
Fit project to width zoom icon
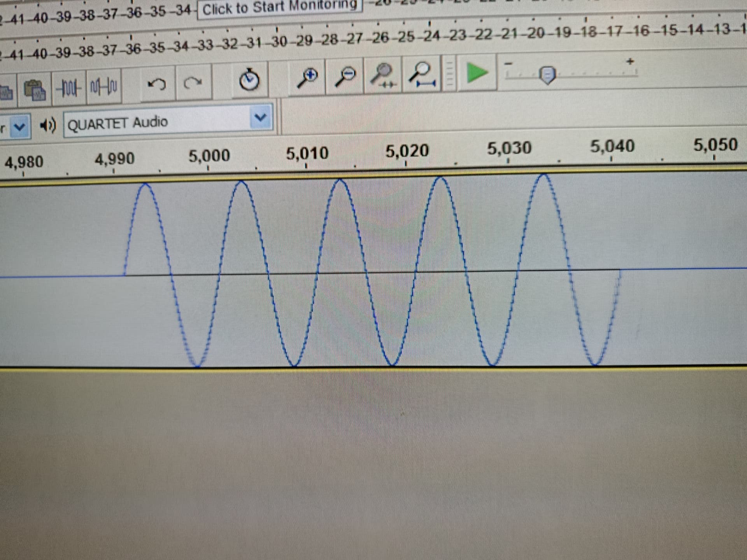422,74
